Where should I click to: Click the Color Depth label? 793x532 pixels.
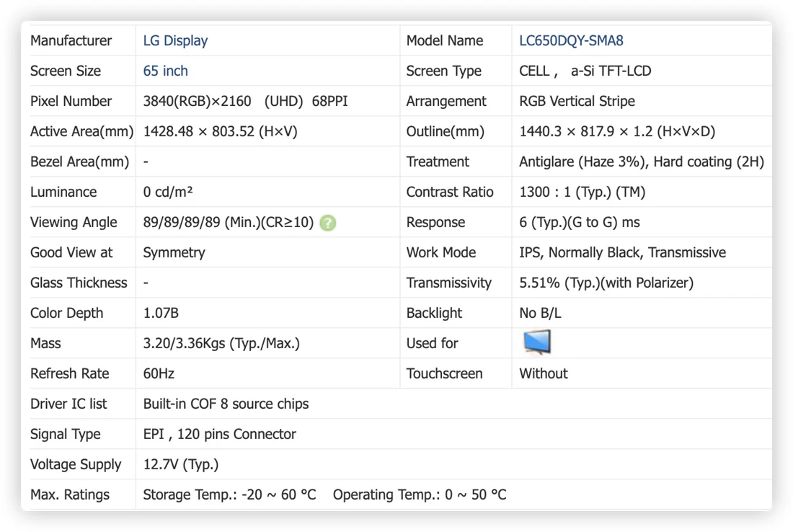[x=66, y=313]
